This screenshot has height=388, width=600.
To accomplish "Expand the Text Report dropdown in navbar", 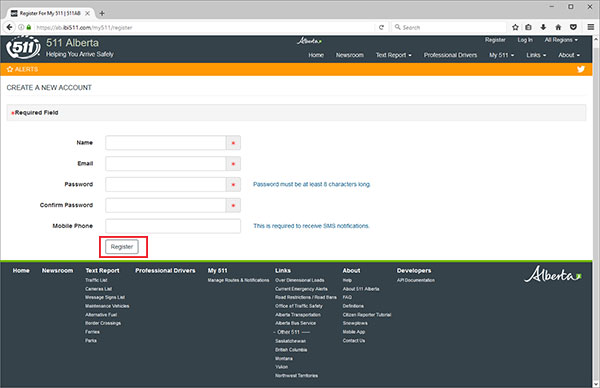I will [393, 55].
